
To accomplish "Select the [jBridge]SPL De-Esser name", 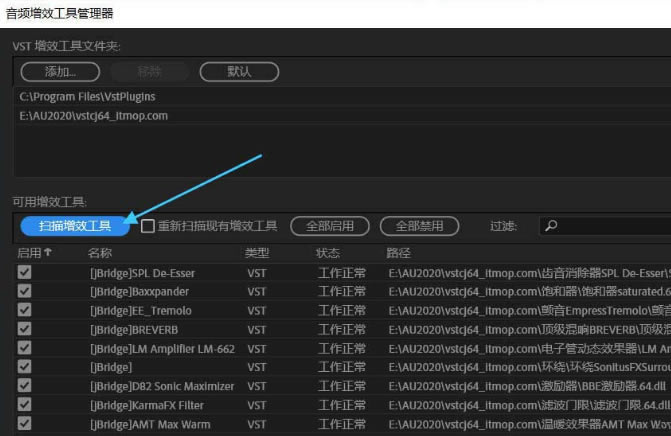I will point(142,273).
